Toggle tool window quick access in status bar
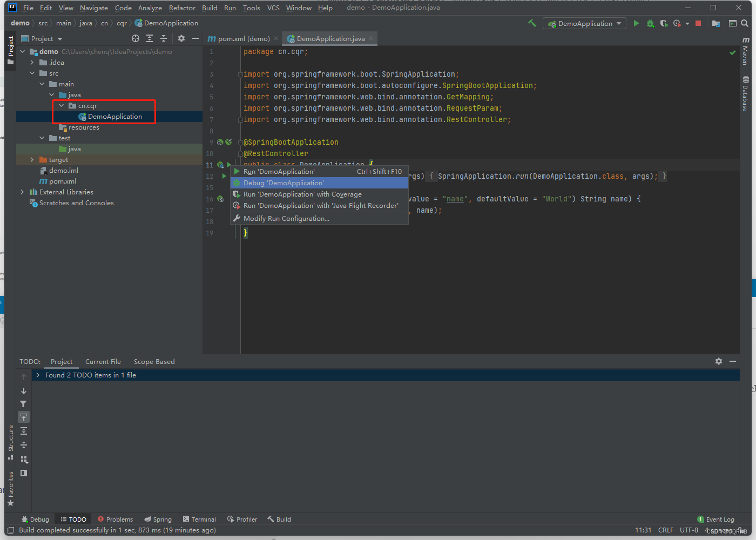 10,530
